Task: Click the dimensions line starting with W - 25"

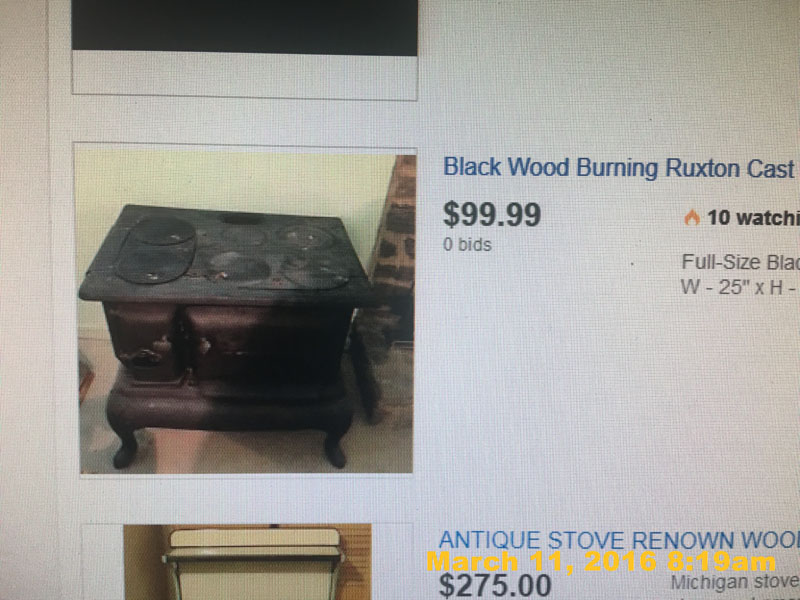Action: 739,287
